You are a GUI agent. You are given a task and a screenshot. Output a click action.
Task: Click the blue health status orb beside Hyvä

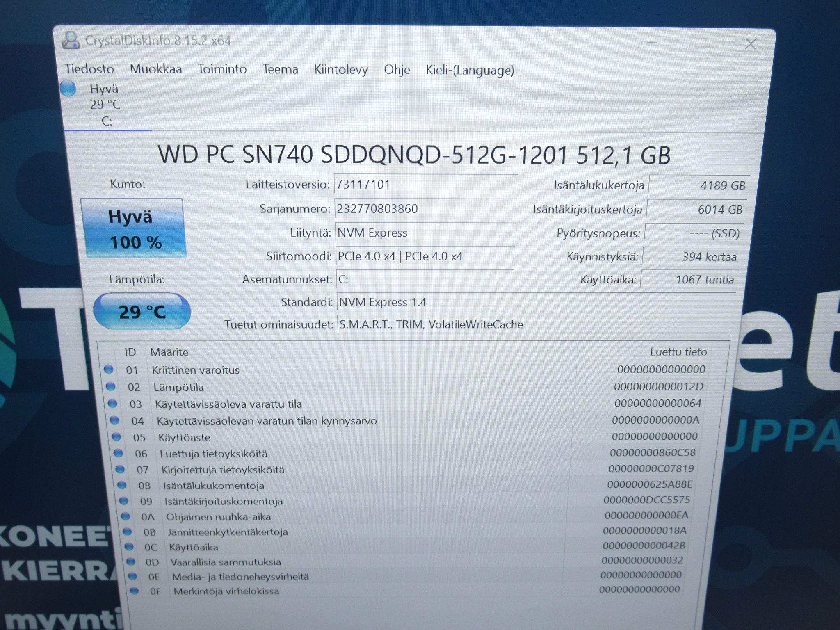[68, 88]
